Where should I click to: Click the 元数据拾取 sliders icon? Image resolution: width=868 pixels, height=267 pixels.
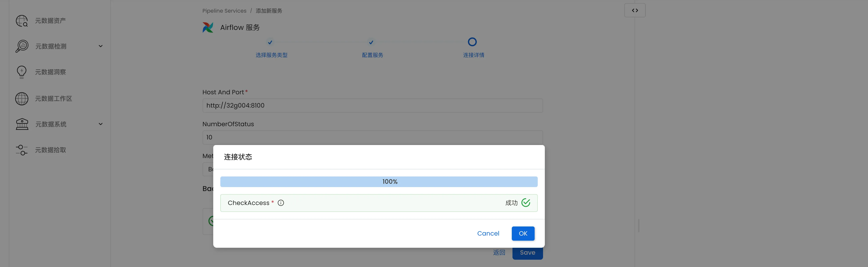[x=22, y=150]
